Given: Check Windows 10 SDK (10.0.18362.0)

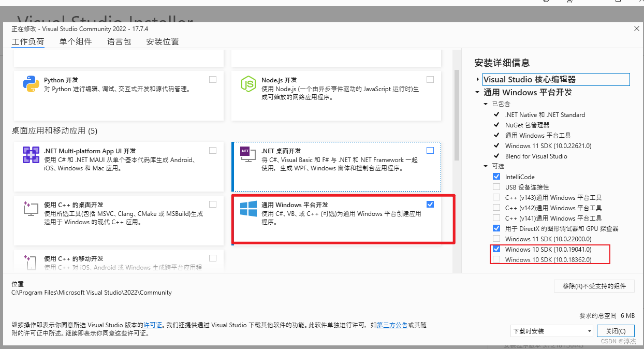Looking at the screenshot, I should coord(496,259).
